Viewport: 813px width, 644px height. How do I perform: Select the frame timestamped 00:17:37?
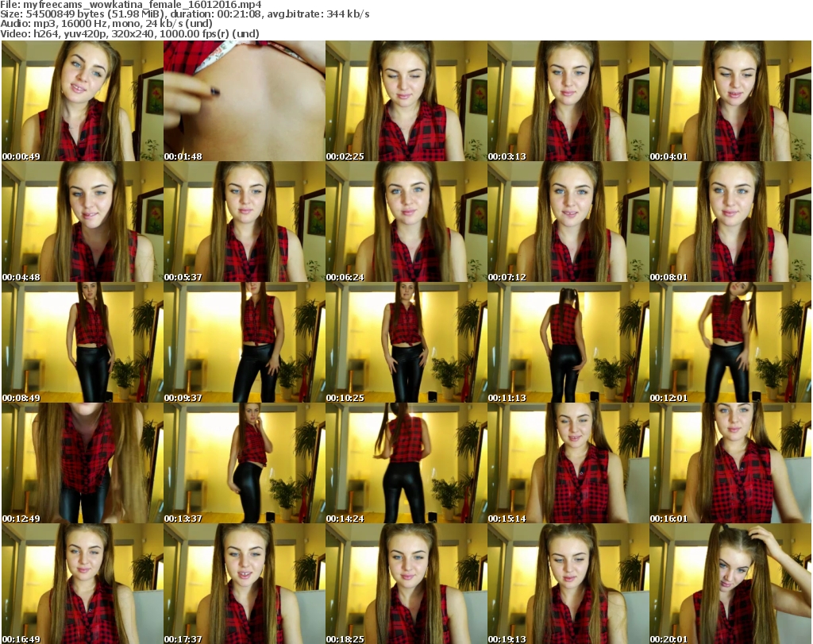click(x=245, y=584)
